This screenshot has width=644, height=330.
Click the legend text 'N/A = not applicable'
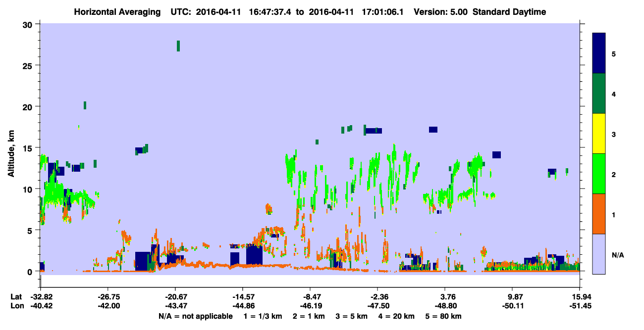click(195, 317)
